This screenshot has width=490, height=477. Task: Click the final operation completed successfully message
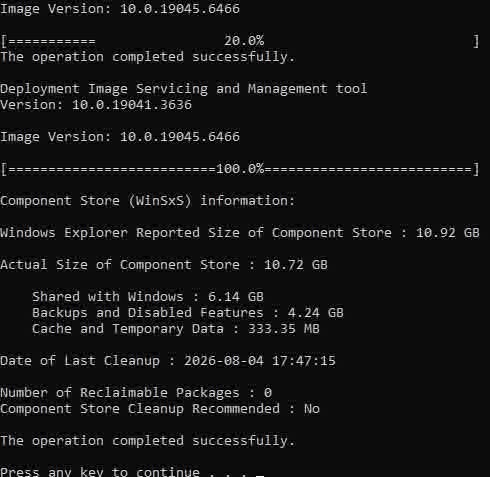[x=148, y=441]
